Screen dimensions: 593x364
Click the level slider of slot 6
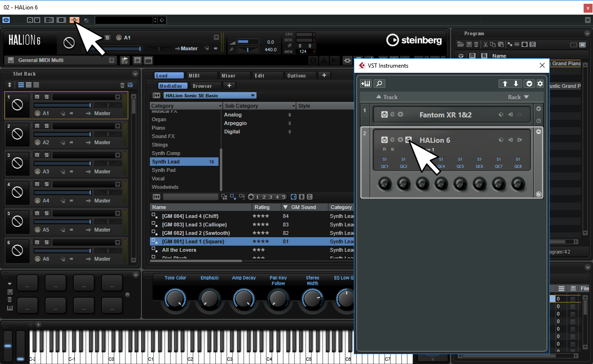tap(62, 251)
